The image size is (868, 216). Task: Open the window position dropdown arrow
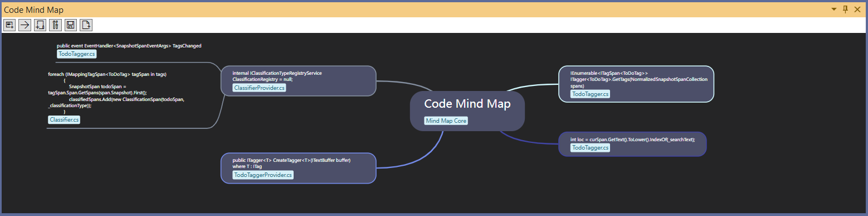point(834,9)
